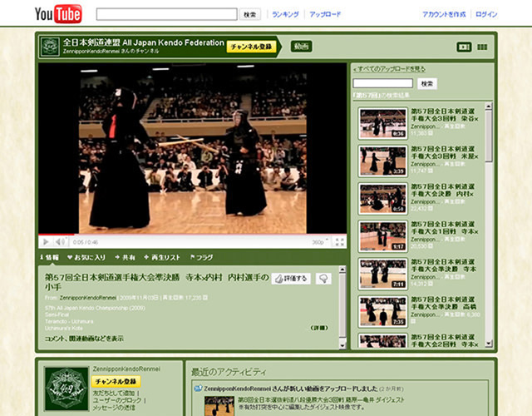Viewport: 532px width, 416px height.
Task: Click the video list scrollbar down arrow
Action: [489, 344]
